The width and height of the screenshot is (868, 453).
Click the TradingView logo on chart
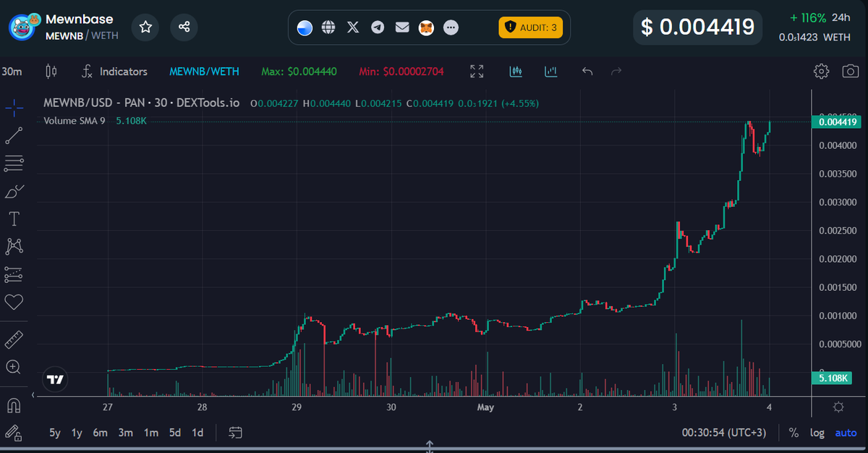point(55,379)
